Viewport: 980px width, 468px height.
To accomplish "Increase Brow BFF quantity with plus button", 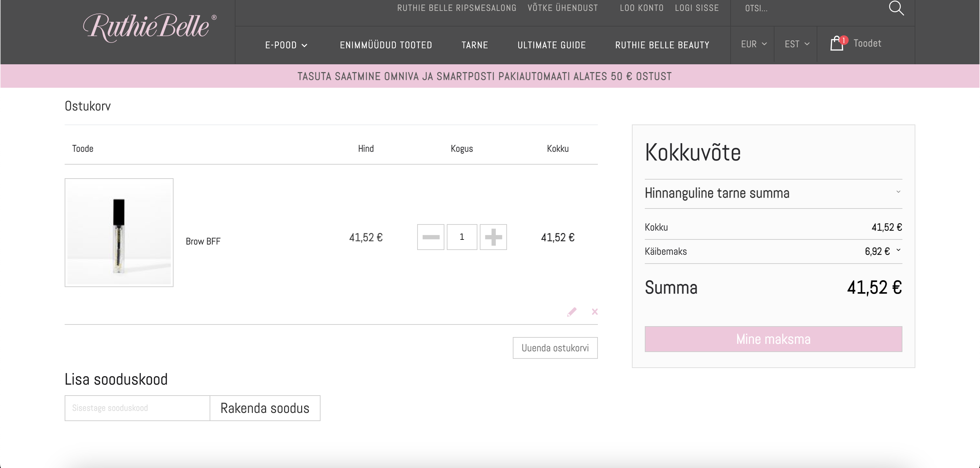I will [493, 237].
